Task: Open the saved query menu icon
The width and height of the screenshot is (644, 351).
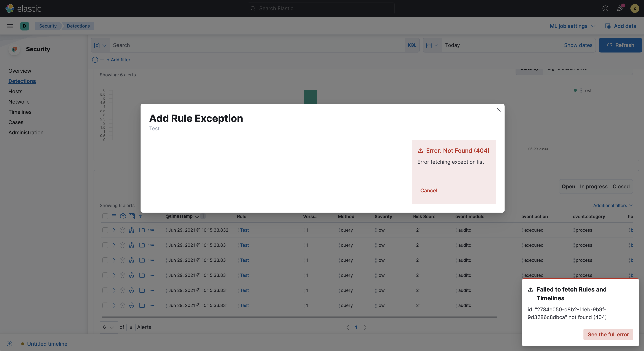Action: pos(100,45)
